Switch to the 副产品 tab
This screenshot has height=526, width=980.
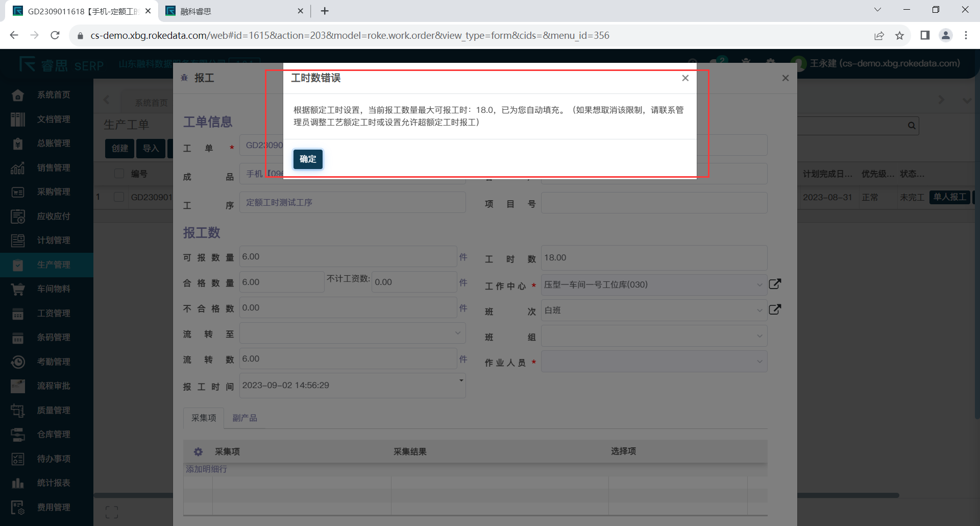pos(244,418)
